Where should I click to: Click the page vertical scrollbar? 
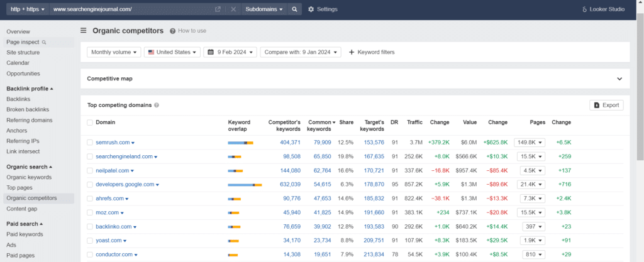(x=640, y=88)
